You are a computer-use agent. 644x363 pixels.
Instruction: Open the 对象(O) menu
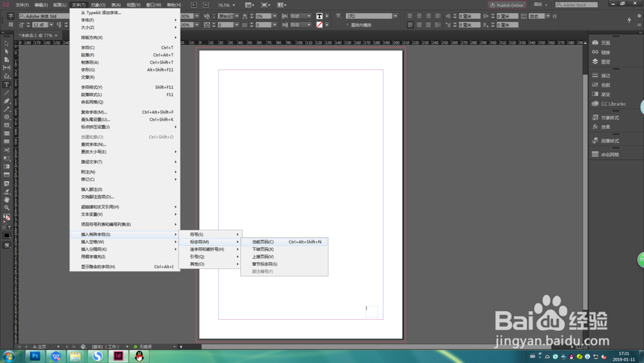click(x=99, y=5)
